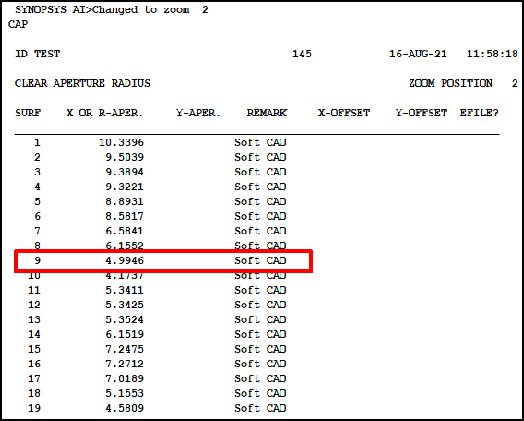Click the ID TEST text line
This screenshot has width=524, height=421.
pyautogui.click(x=37, y=54)
